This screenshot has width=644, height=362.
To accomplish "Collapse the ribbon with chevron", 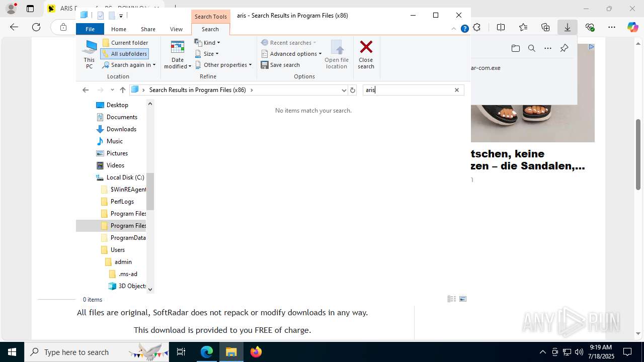I will [454, 29].
